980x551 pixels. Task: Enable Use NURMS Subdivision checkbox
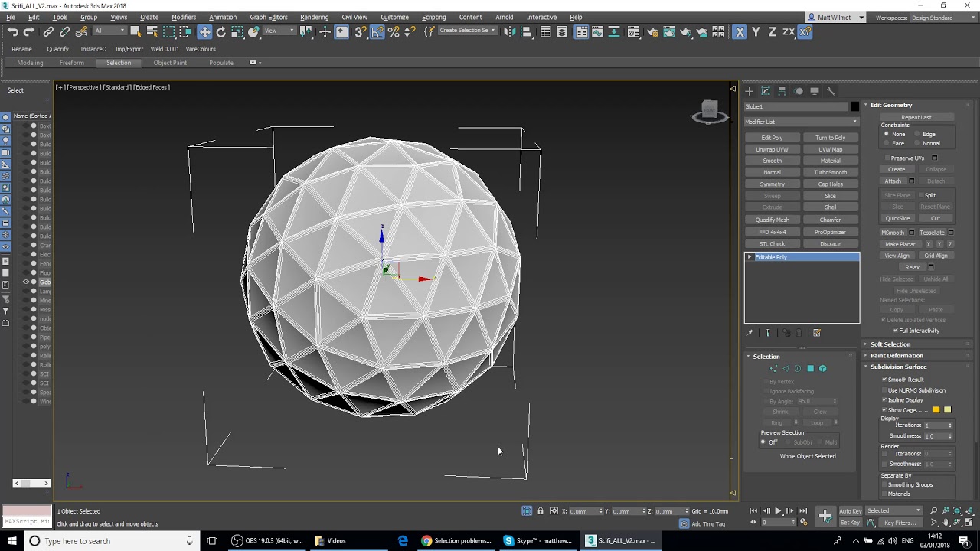click(884, 390)
